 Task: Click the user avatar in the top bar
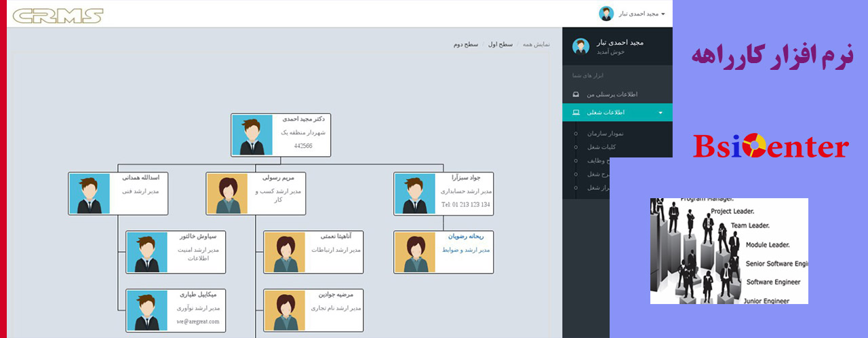(606, 14)
